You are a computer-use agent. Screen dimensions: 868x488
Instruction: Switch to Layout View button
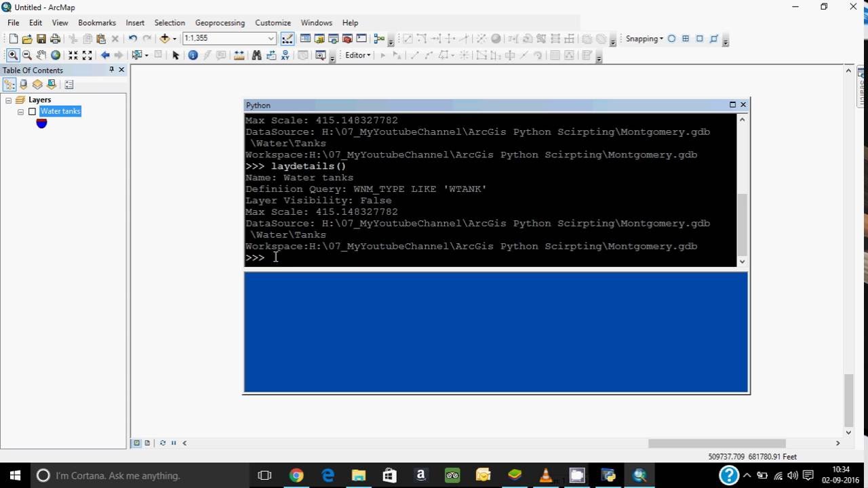tap(147, 443)
